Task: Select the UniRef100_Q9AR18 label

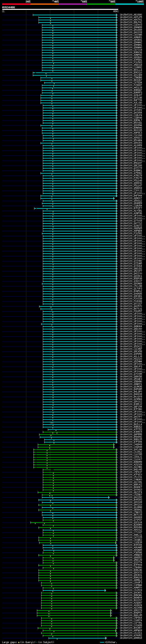Action: (131, 638)
